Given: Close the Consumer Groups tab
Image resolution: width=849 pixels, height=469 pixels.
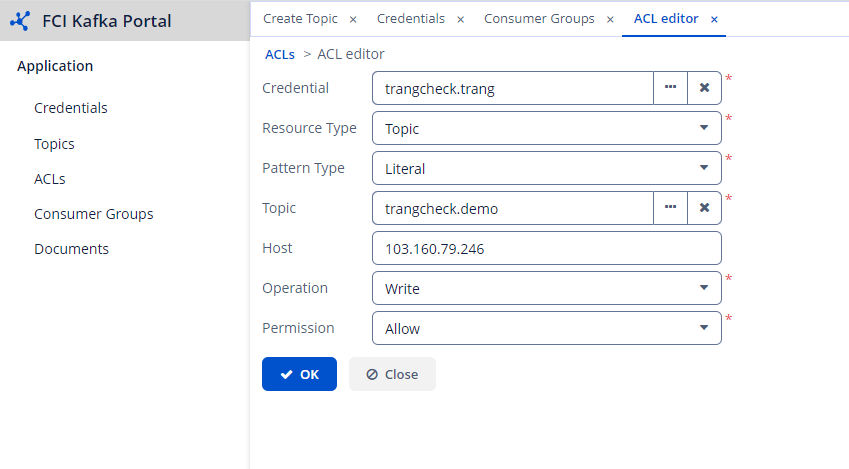Looking at the screenshot, I should point(610,19).
